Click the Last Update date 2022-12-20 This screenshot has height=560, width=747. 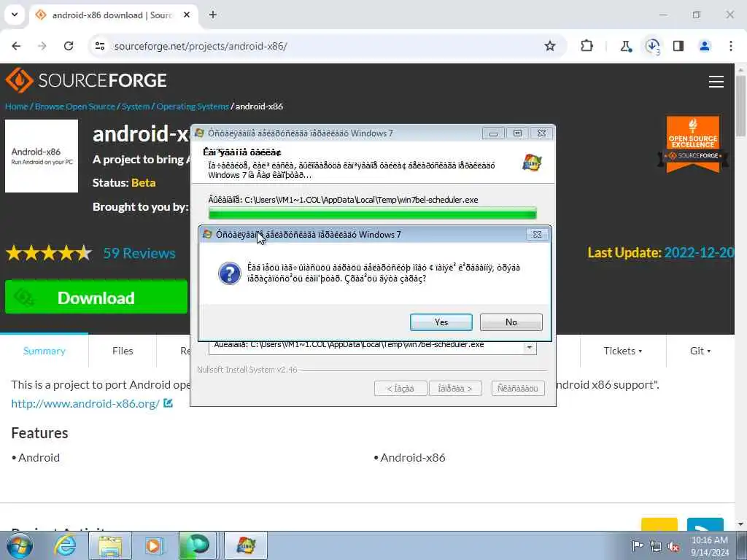698,252
